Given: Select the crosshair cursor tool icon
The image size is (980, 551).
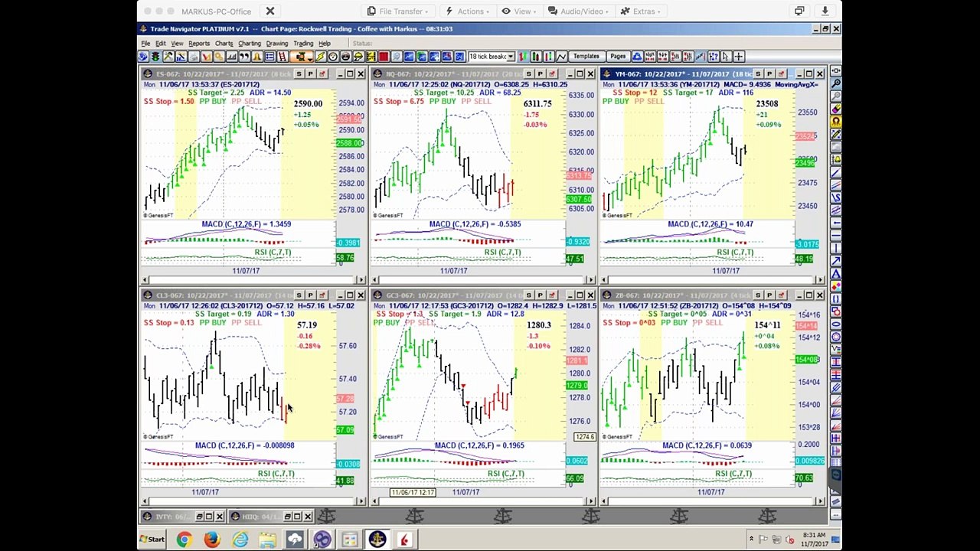Looking at the screenshot, I should (x=739, y=57).
